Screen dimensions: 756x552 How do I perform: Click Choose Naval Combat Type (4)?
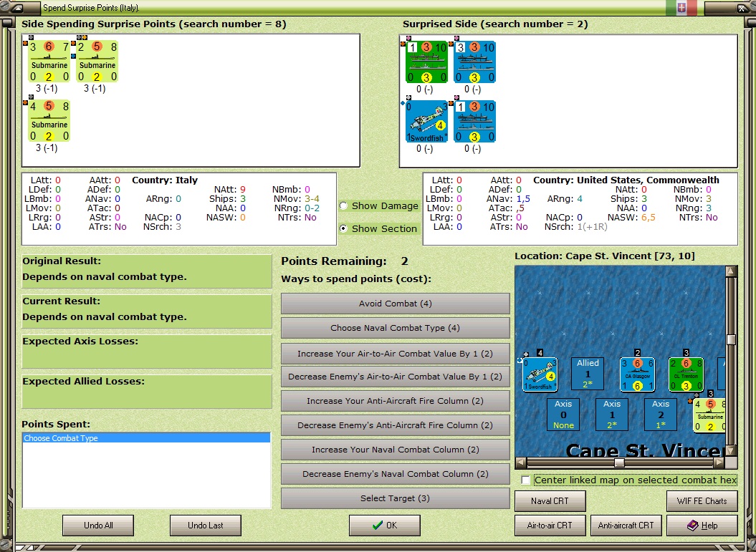[x=396, y=328]
